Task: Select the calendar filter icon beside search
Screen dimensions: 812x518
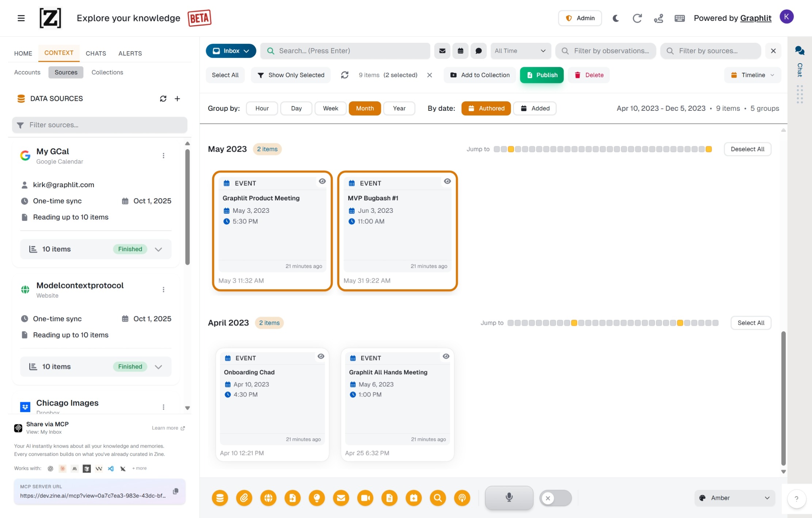Action: click(460, 51)
